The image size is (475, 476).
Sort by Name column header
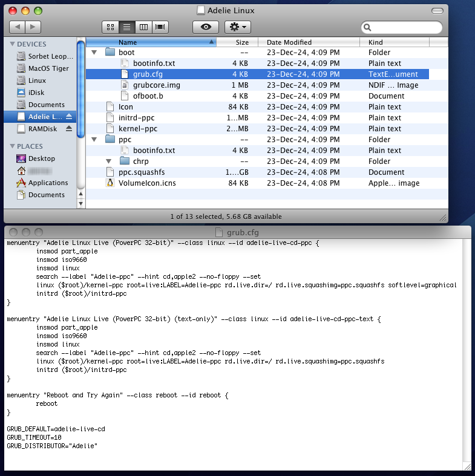[x=151, y=42]
